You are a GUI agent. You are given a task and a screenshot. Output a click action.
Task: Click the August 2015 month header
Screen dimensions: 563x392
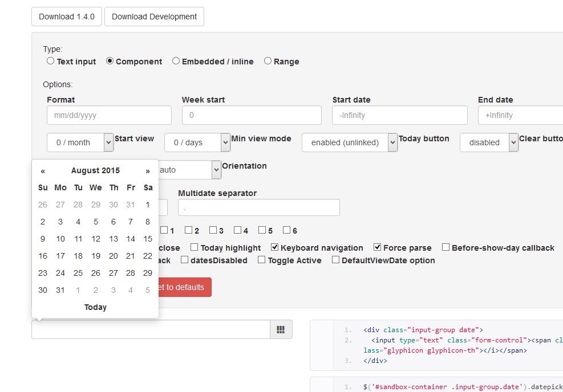95,170
